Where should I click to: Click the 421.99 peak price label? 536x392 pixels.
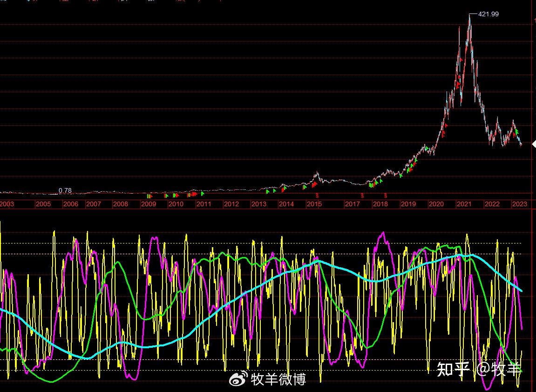pyautogui.click(x=489, y=14)
